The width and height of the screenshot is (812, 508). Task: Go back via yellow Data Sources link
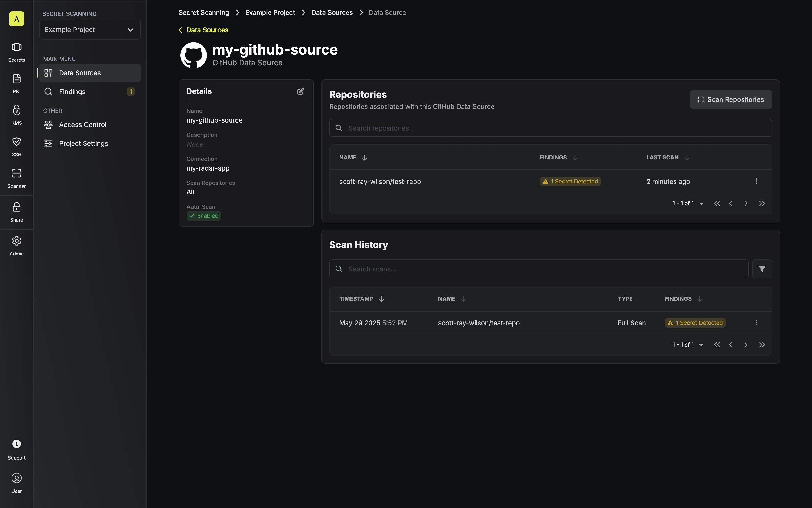(x=203, y=30)
